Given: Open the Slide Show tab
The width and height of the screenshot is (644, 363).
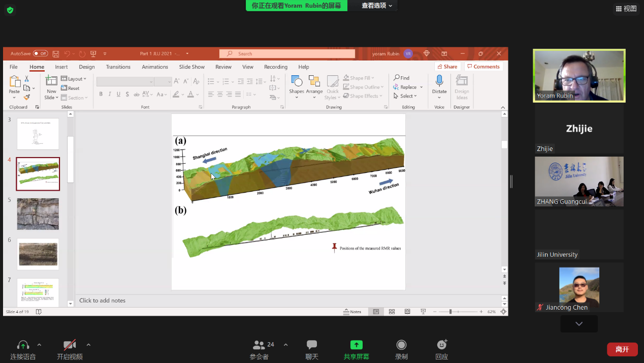Looking at the screenshot, I should point(191,67).
